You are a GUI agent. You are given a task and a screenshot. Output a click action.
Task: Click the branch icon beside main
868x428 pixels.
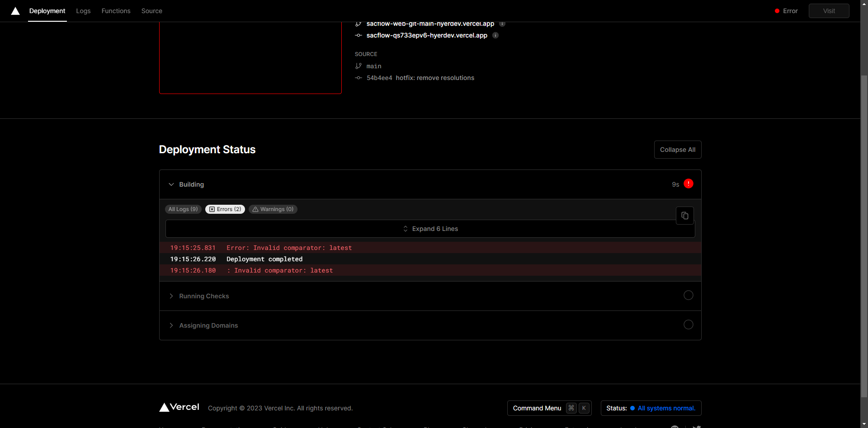pos(359,66)
